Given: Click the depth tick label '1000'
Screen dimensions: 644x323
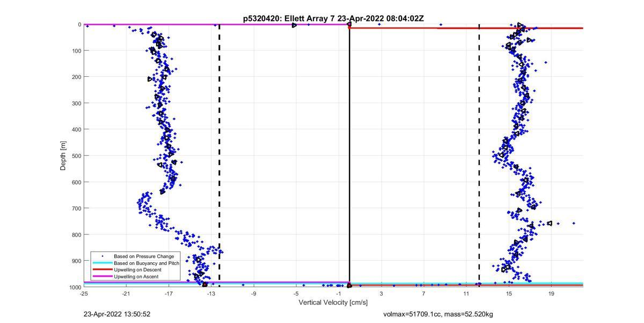Looking at the screenshot, I should point(75,287).
